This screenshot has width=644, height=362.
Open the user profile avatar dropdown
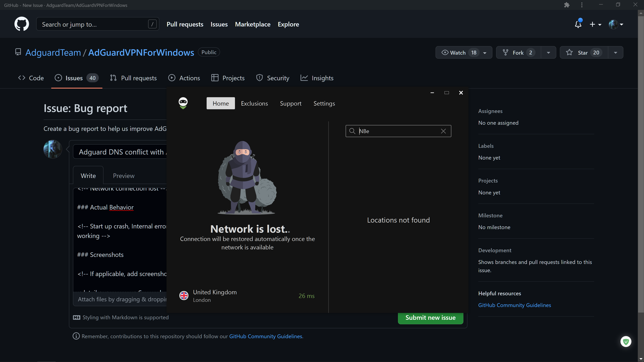616,24
